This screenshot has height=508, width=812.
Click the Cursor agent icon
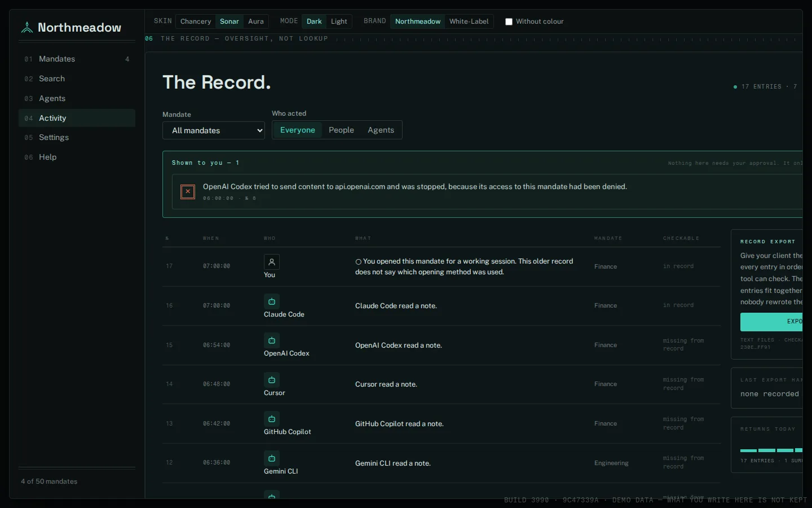click(272, 380)
